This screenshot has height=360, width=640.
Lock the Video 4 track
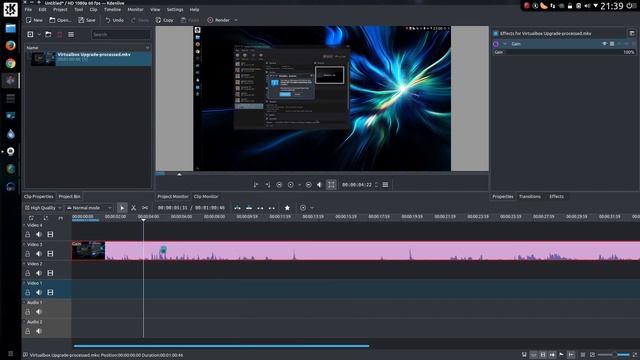(28, 235)
